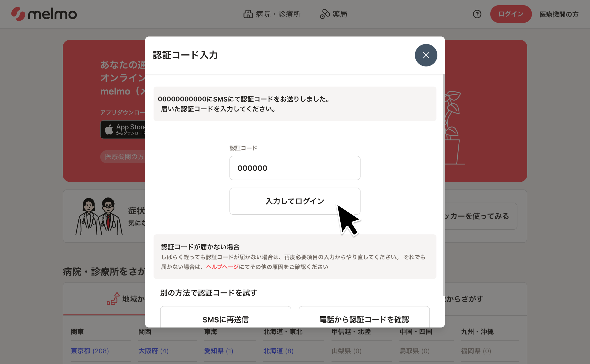Image resolution: width=590 pixels, height=364 pixels.
Task: Select the 薬局 menu item
Action: click(x=340, y=14)
